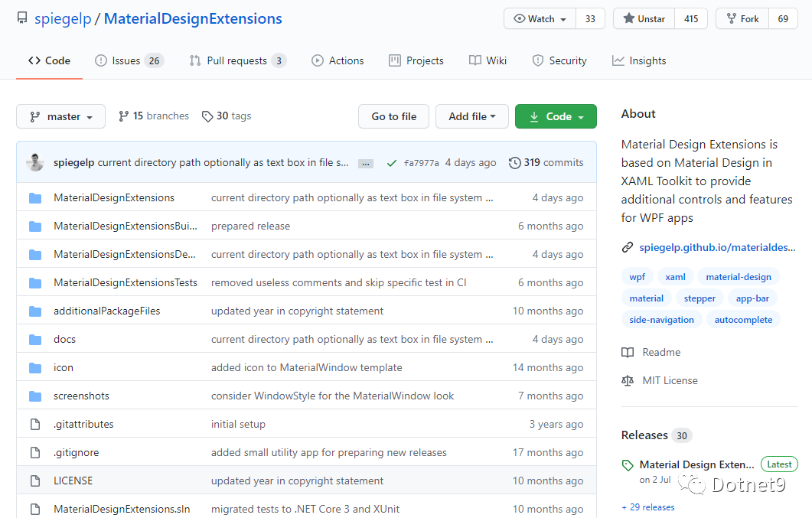
Task: Select the xaml topic tag
Action: 675,277
